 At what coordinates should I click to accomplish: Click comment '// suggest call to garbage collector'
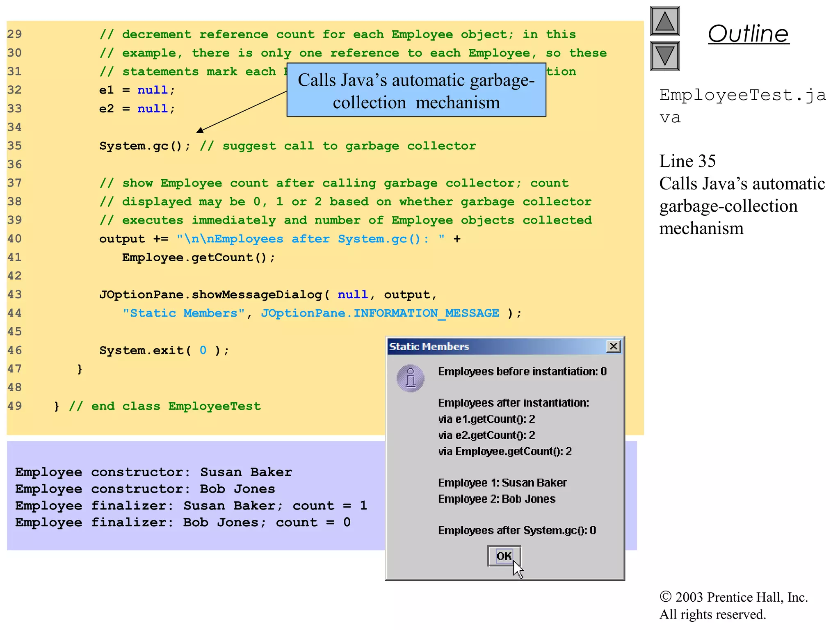[x=338, y=146]
